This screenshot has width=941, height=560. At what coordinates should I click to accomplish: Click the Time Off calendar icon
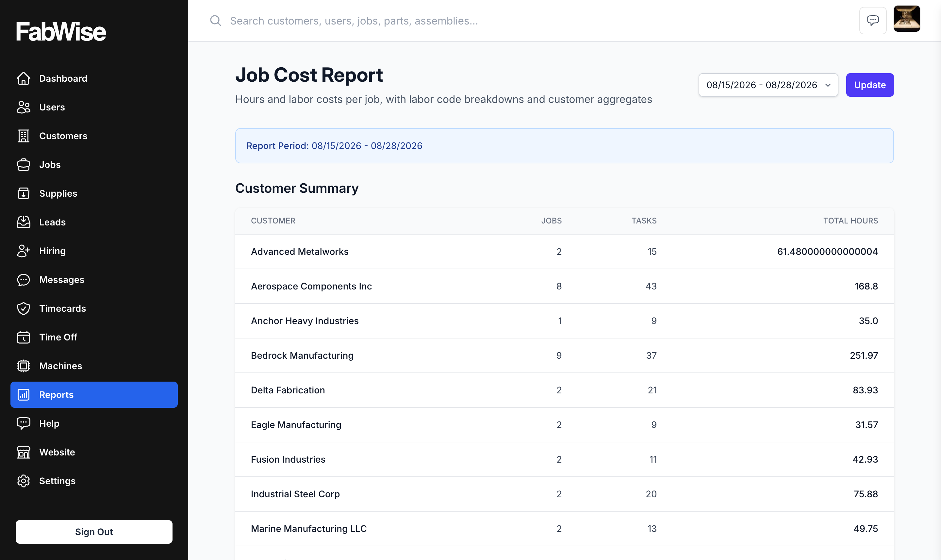coord(24,338)
